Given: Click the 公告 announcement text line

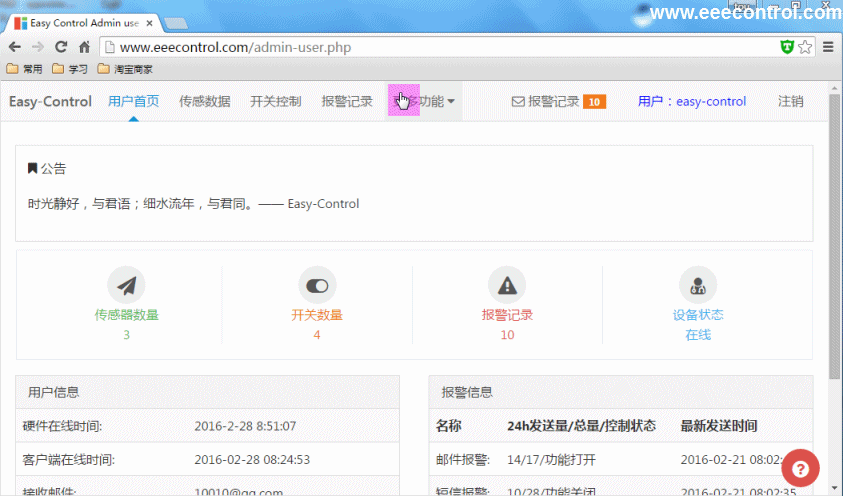Looking at the screenshot, I should (x=194, y=204).
